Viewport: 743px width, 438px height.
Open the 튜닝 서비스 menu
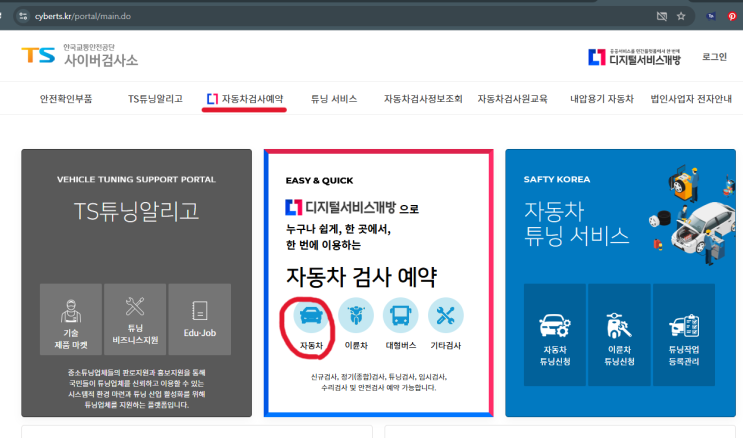334,99
